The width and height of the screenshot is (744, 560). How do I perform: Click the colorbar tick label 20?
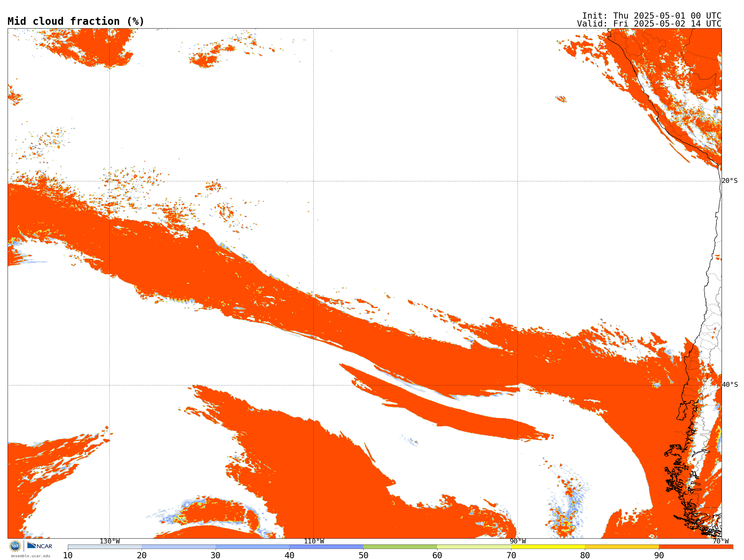click(142, 555)
